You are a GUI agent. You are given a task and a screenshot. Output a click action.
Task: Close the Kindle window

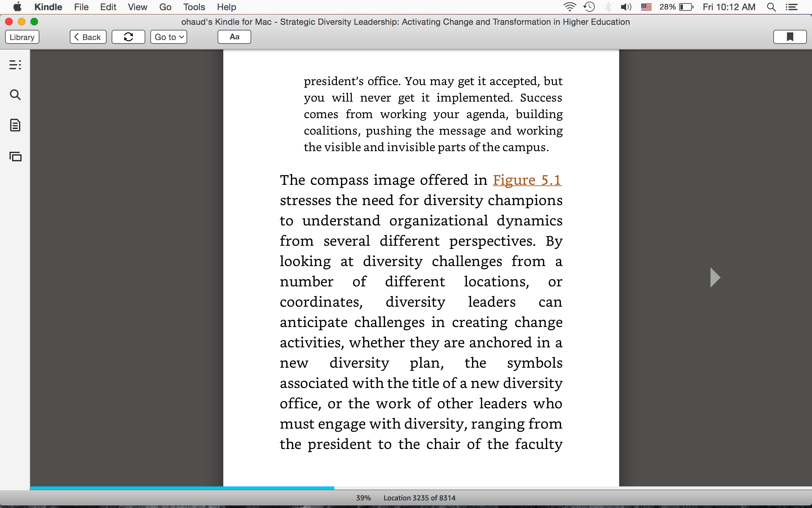point(9,22)
